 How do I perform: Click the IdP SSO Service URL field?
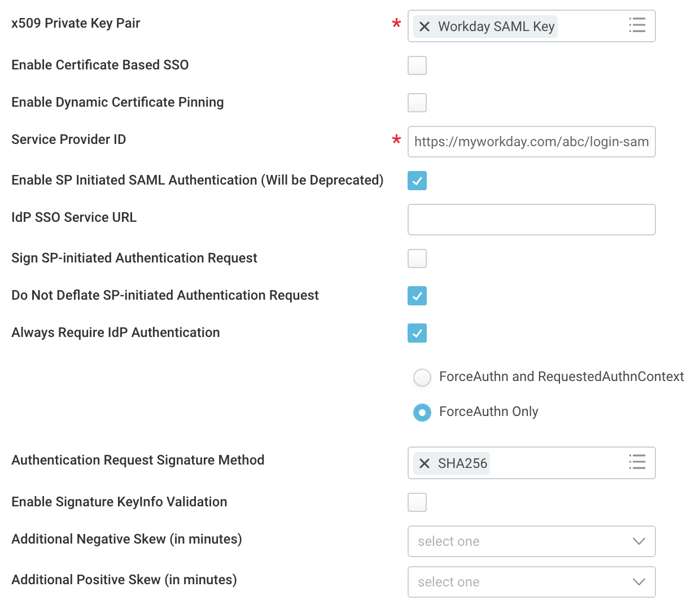pyautogui.click(x=531, y=220)
